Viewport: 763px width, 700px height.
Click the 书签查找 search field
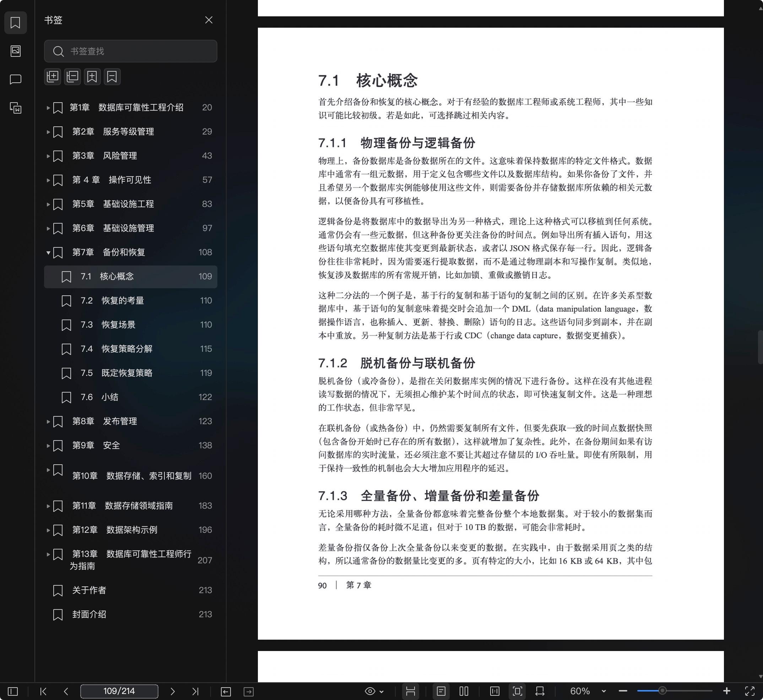(x=130, y=51)
